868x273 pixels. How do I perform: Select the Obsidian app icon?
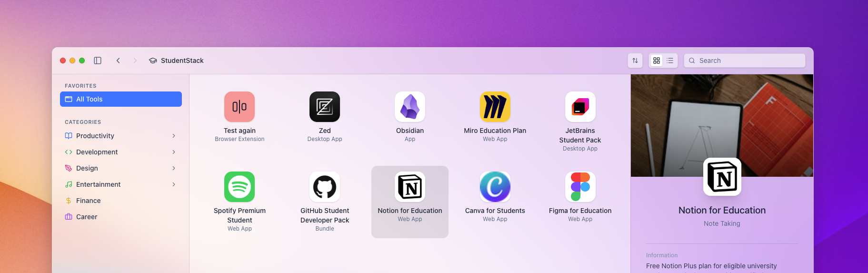click(410, 107)
